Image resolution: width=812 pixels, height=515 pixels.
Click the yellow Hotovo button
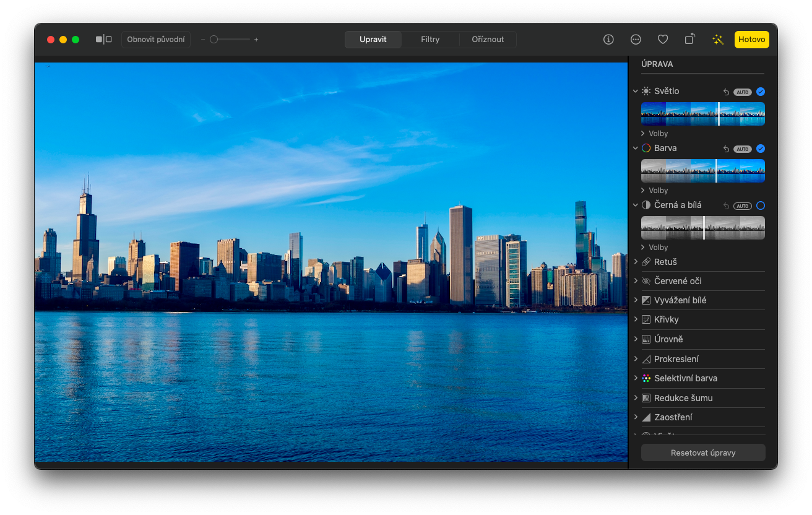(x=751, y=40)
